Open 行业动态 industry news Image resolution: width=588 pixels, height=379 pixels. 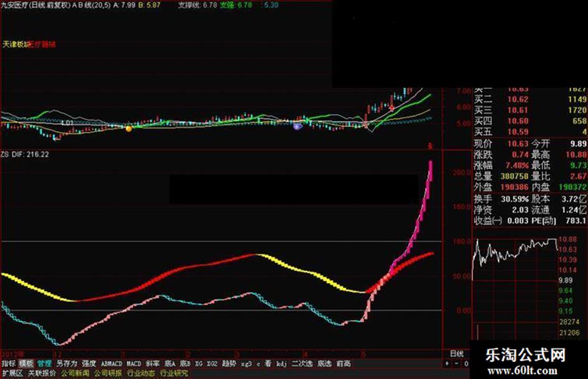point(141,373)
